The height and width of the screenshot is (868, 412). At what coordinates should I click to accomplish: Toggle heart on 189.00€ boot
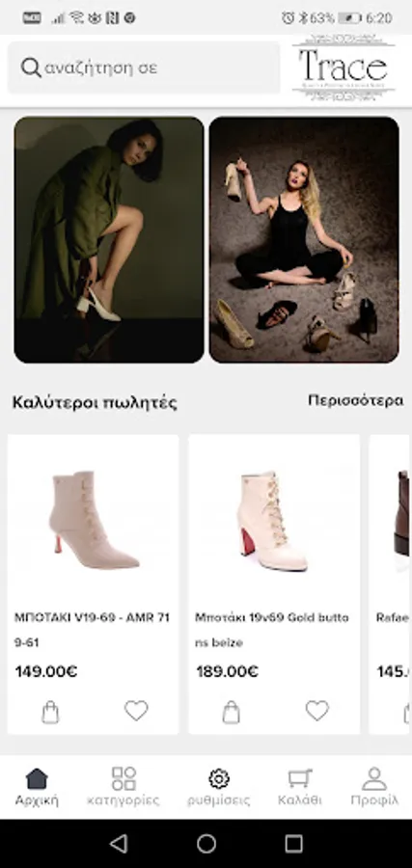(317, 711)
